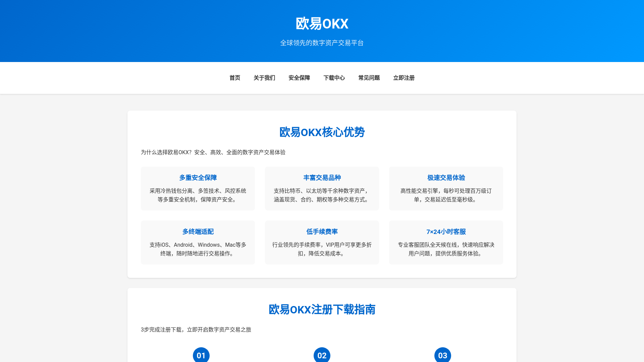The height and width of the screenshot is (362, 644).
Task: Go to 关于我们 page
Action: coord(264,78)
